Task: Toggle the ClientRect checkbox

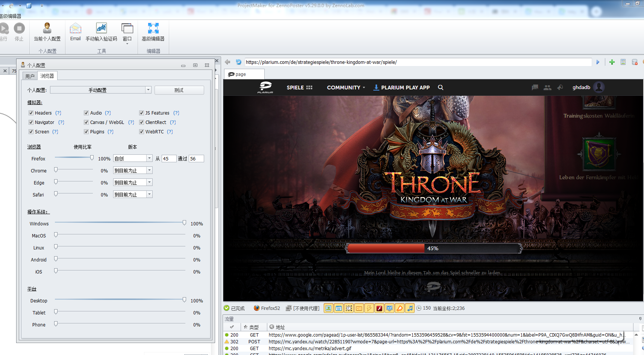Action: coord(142,122)
